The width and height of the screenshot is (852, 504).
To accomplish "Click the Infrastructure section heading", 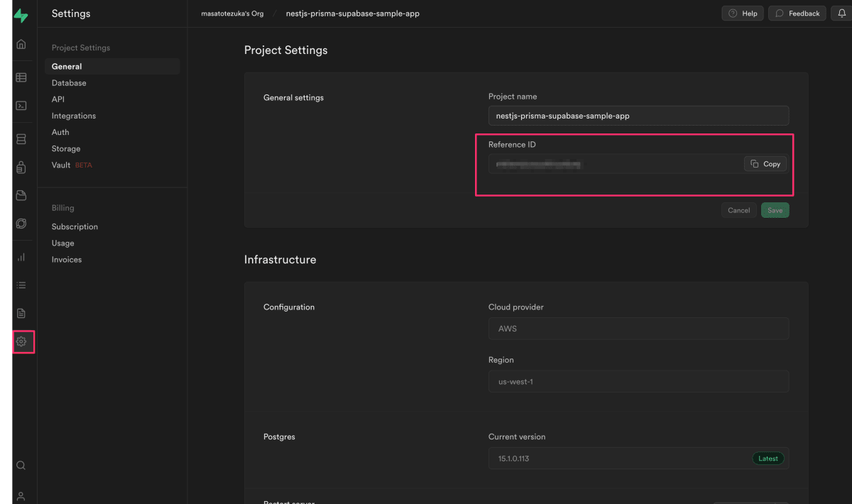I will pyautogui.click(x=280, y=260).
